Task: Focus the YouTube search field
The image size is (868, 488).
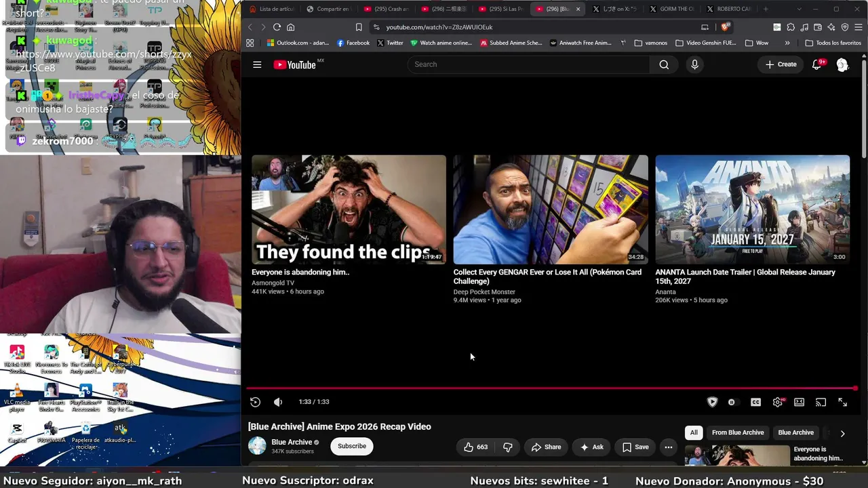Action: click(528, 64)
